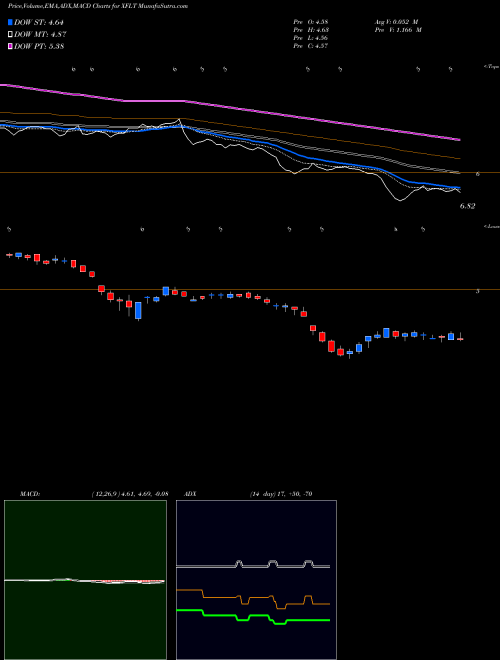Viewport: 500px width, 660px height.
Task: Click the tall blue candle at the first dip
Action: pyautogui.click(x=138, y=311)
